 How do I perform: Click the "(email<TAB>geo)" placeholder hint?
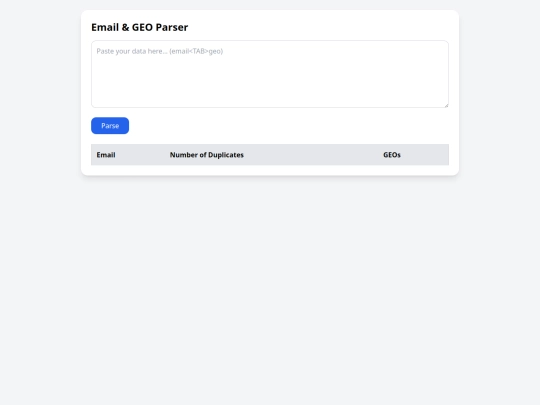pyautogui.click(x=196, y=51)
